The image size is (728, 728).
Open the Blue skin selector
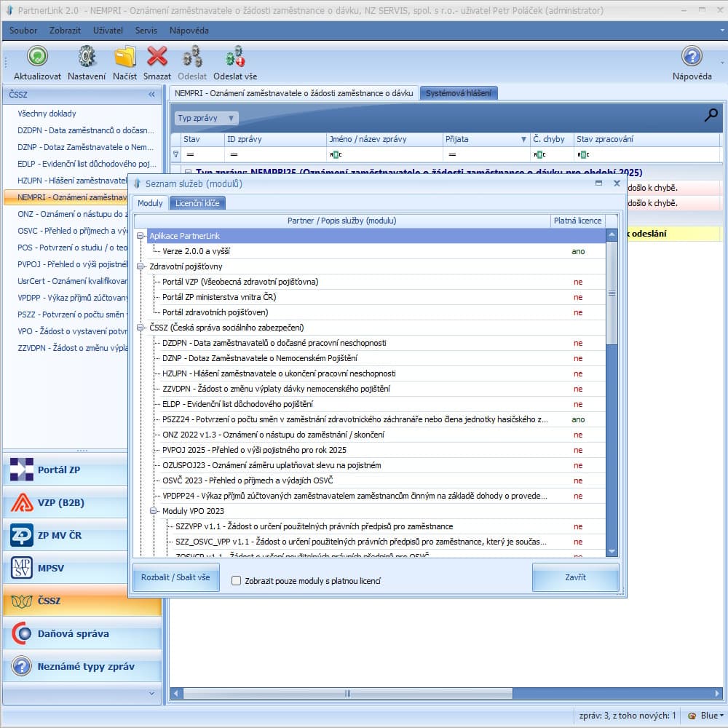pos(706,716)
